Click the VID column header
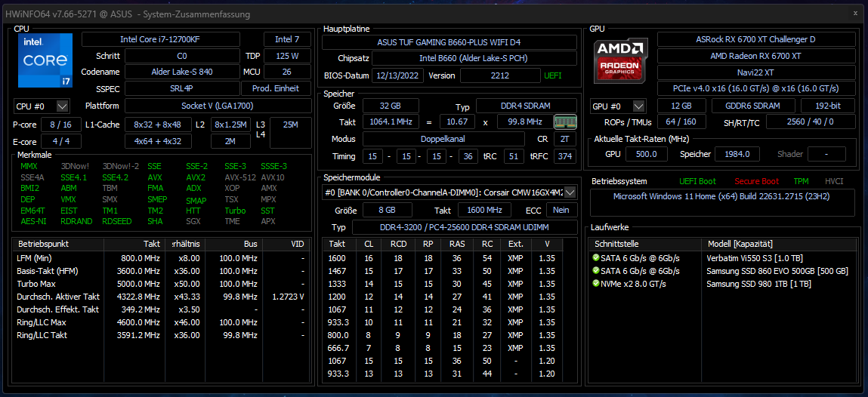 tap(286, 244)
